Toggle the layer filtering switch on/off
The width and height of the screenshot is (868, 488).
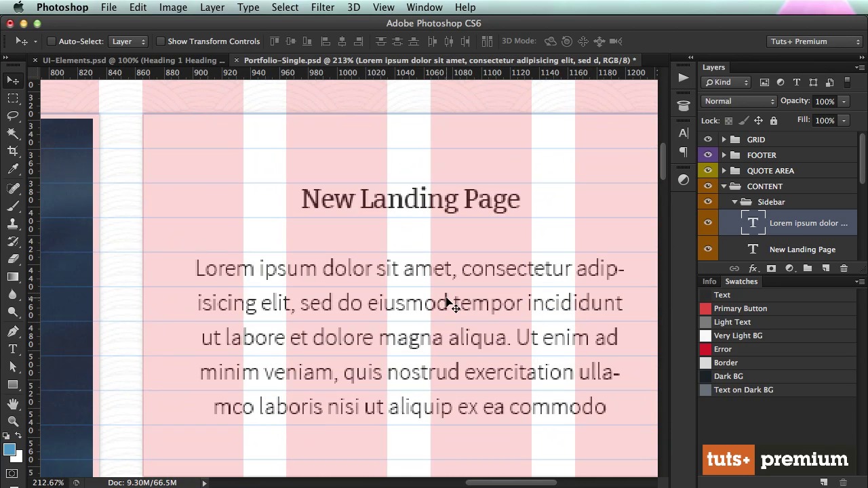pos(846,82)
